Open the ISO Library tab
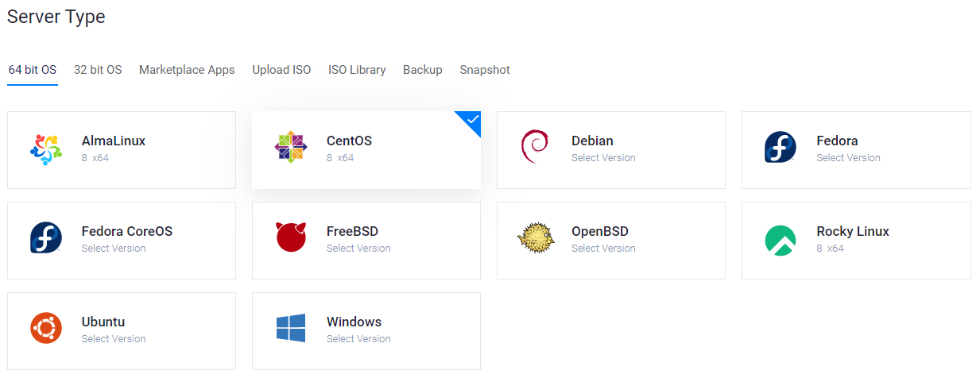 pos(357,70)
